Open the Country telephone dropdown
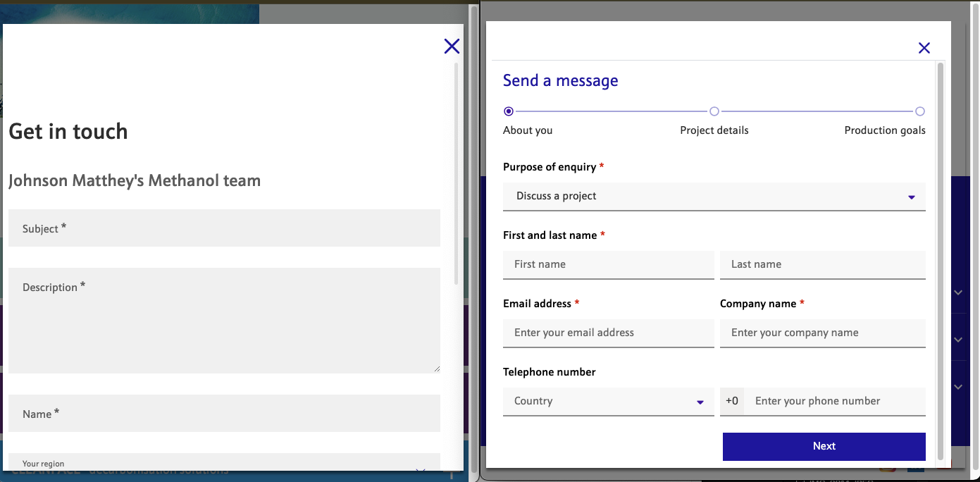The width and height of the screenshot is (980, 482). click(609, 402)
